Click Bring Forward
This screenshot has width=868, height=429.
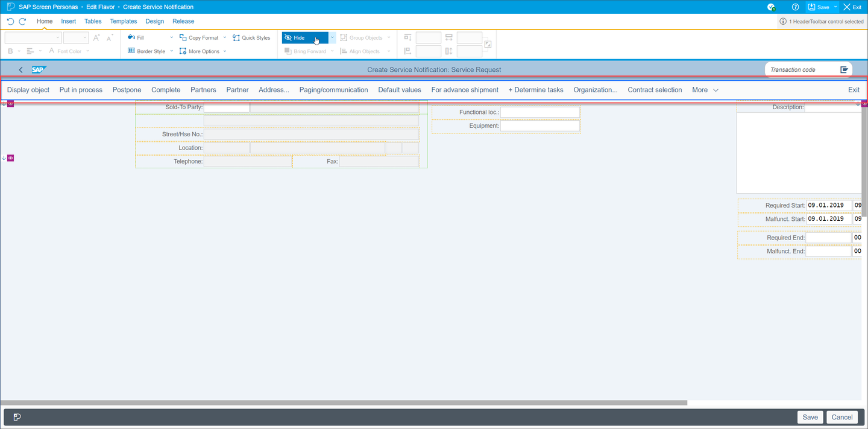tap(305, 51)
